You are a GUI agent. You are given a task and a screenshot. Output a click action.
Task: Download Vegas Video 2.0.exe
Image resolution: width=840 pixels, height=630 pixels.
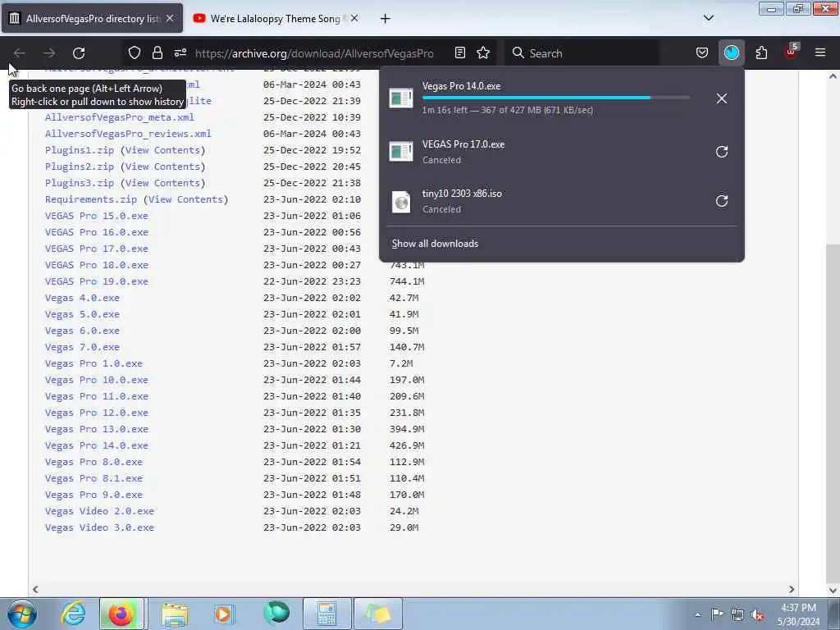point(99,511)
